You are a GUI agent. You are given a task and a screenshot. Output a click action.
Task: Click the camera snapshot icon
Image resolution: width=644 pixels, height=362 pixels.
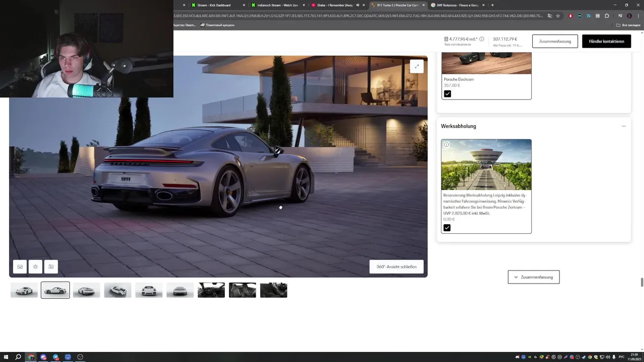[51, 266]
